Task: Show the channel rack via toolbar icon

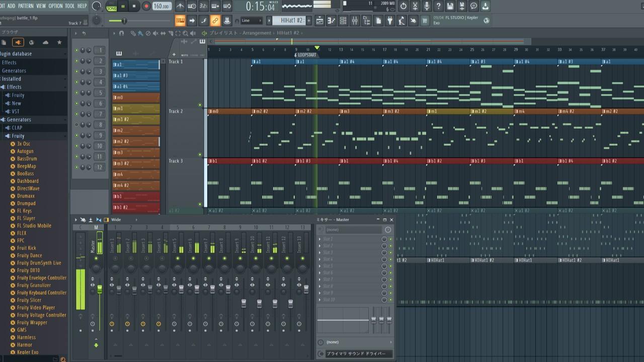Action: pos(343,21)
